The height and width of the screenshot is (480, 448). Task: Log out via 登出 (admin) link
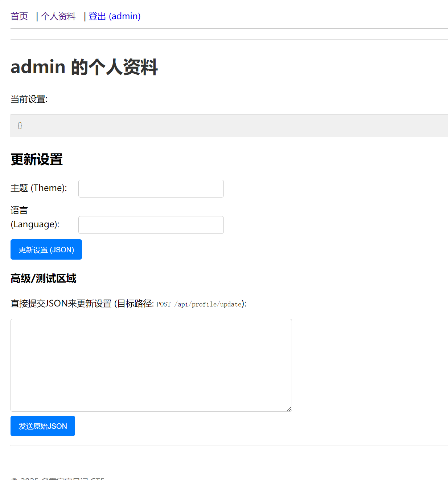pyautogui.click(x=114, y=16)
